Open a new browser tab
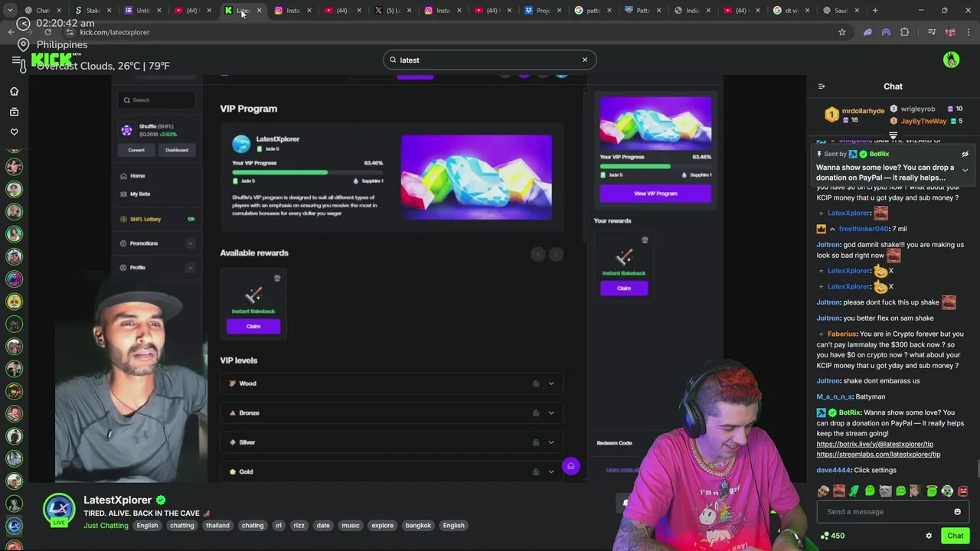This screenshot has width=980, height=551. pyautogui.click(x=876, y=11)
